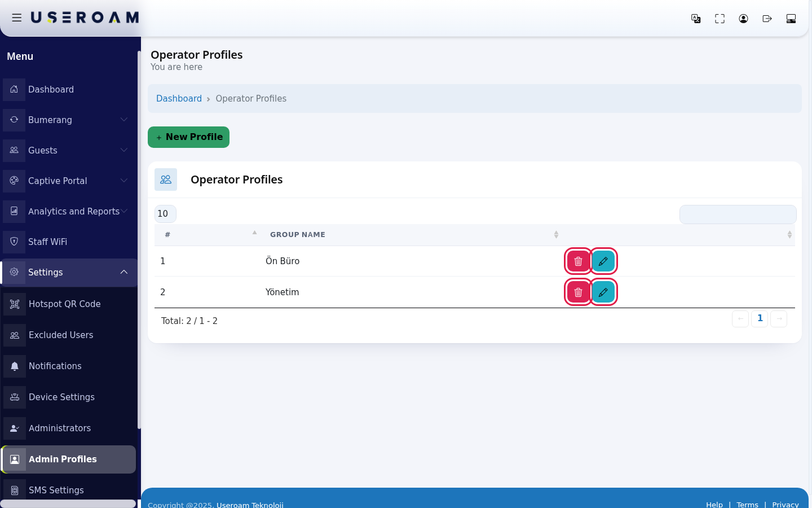Viewport: 812px width, 508px height.
Task: Go to page 1 in pagination
Action: click(760, 318)
